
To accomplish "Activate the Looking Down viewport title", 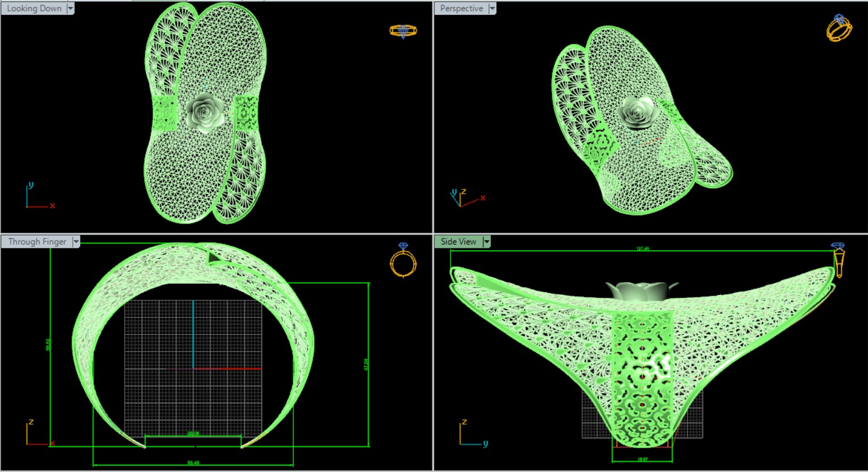I will (34, 9).
